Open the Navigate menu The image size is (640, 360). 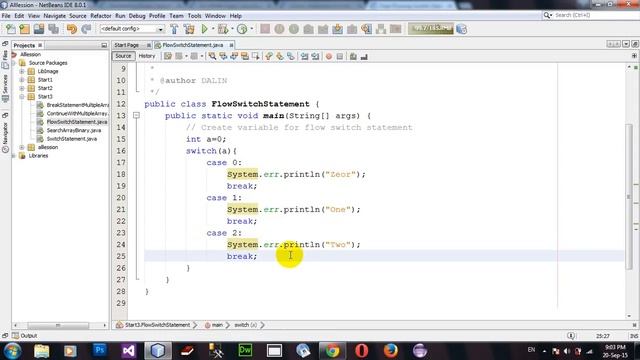[55, 16]
